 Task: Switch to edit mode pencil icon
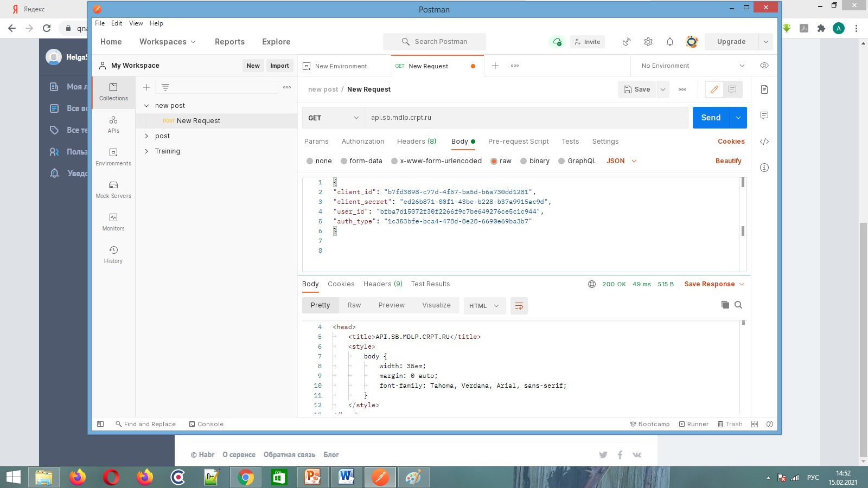714,89
